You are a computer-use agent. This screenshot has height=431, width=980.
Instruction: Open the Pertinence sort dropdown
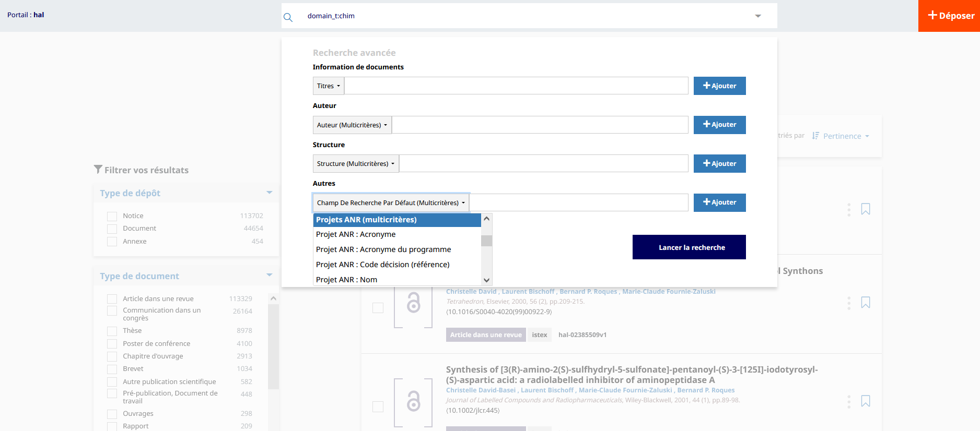[x=846, y=136]
